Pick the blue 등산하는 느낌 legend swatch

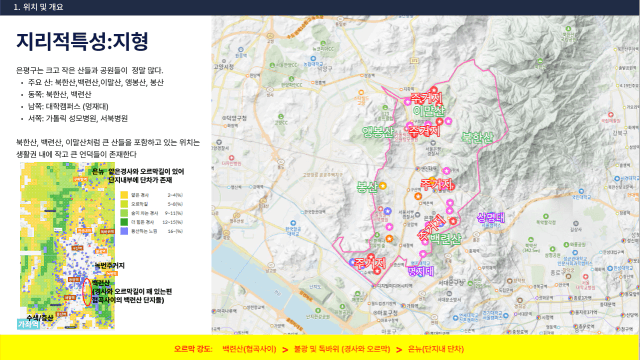click(x=124, y=231)
